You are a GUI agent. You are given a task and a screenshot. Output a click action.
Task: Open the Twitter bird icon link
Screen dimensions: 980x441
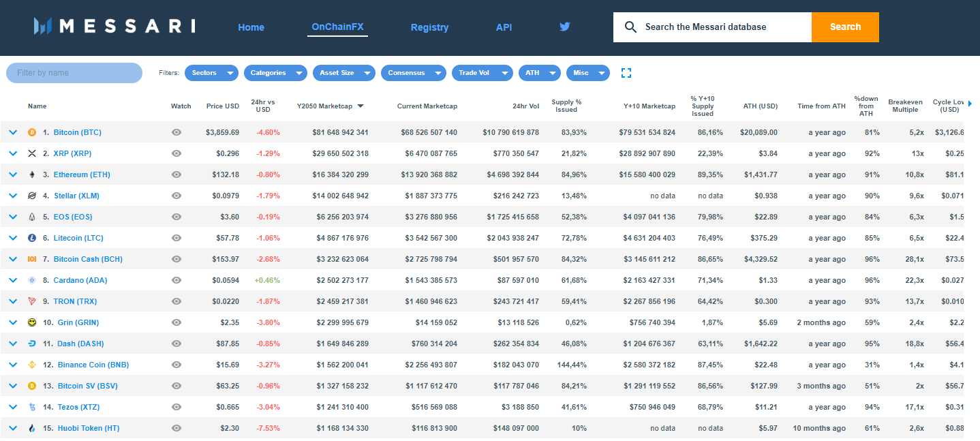[x=564, y=27]
